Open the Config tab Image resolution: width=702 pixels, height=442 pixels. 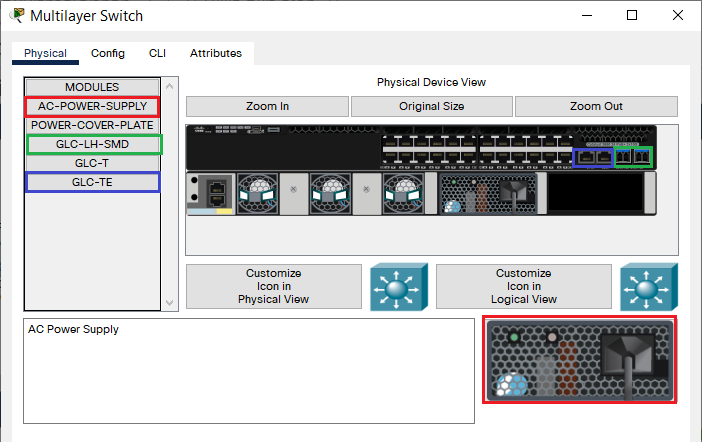coord(108,53)
